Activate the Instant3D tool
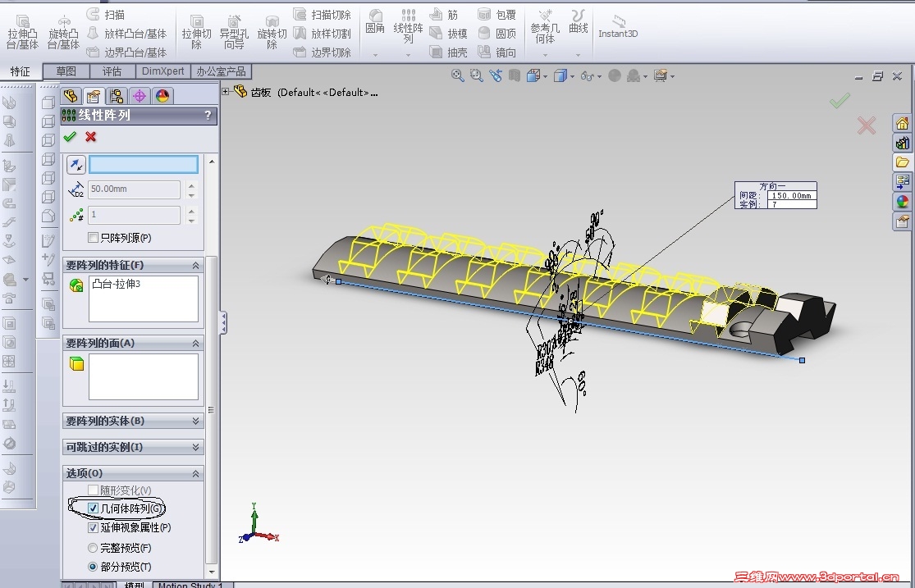The image size is (915, 588). (618, 27)
